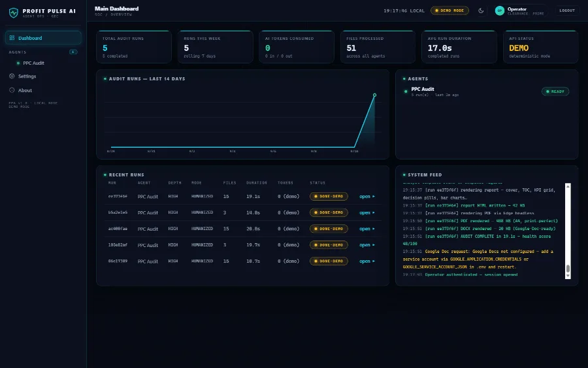Image resolution: width=588 pixels, height=368 pixels.
Task: Click the About info icon
Action: [x=12, y=90]
